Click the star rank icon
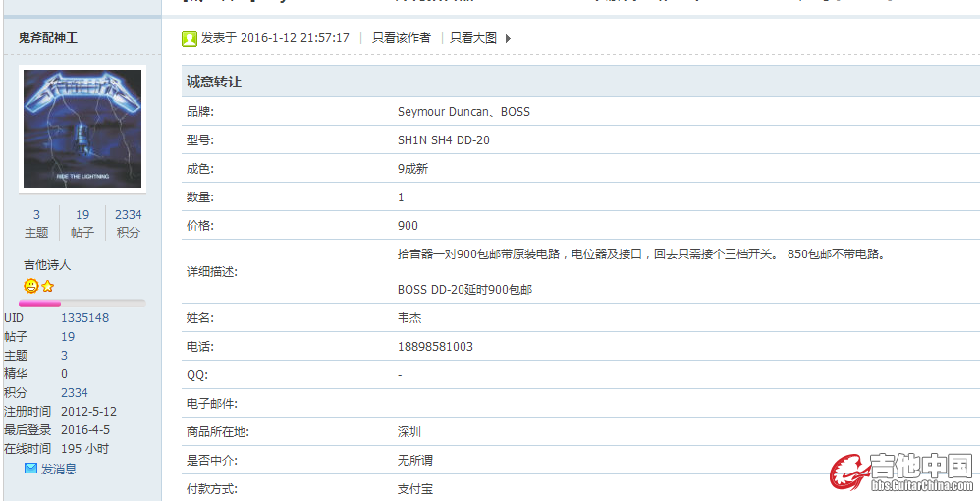Viewport: 980px width, 501px height. pos(47,287)
